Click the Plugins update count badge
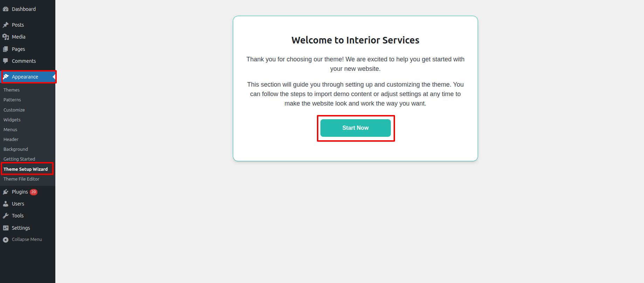The image size is (644, 283). [34, 192]
